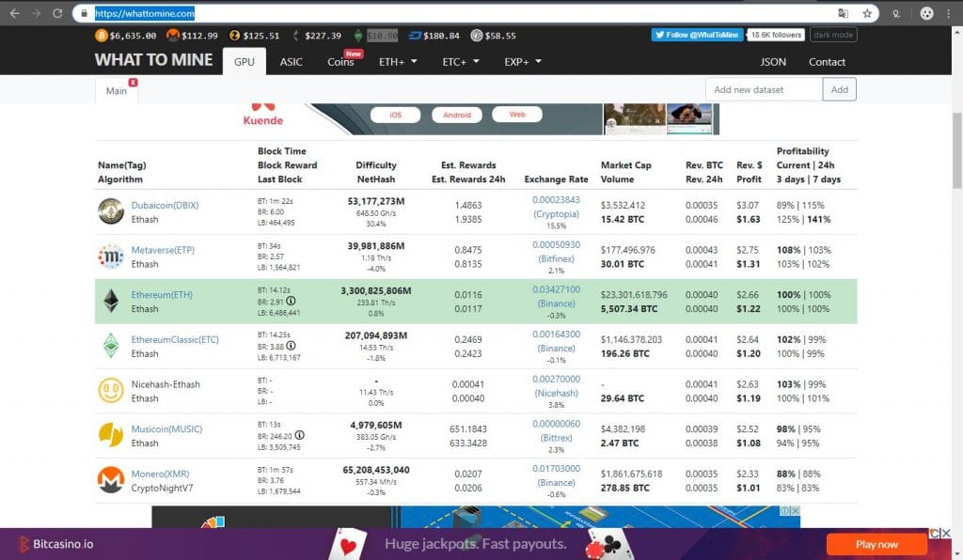
Task: Click the WHAT TO MINE site logo
Action: click(x=153, y=59)
